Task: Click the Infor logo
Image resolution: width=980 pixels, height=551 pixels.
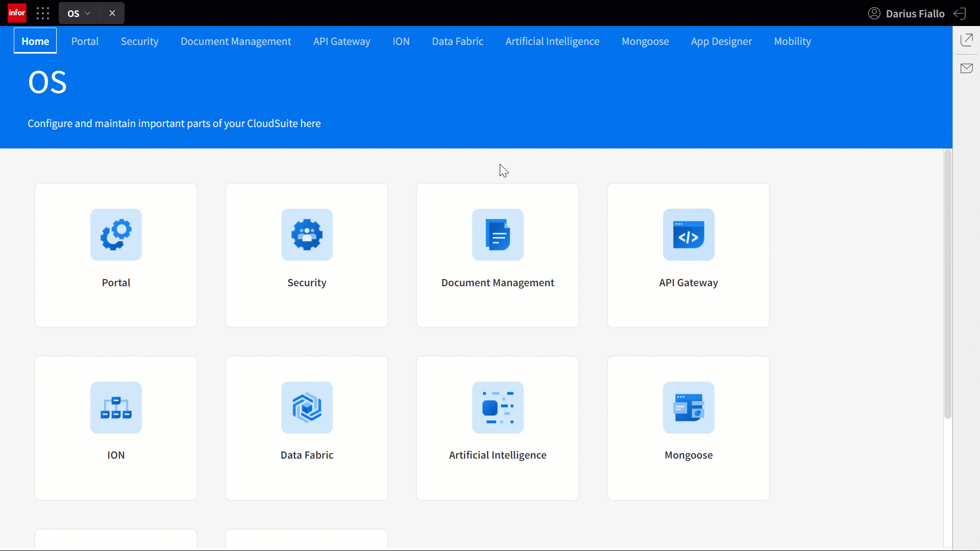Action: click(x=17, y=13)
